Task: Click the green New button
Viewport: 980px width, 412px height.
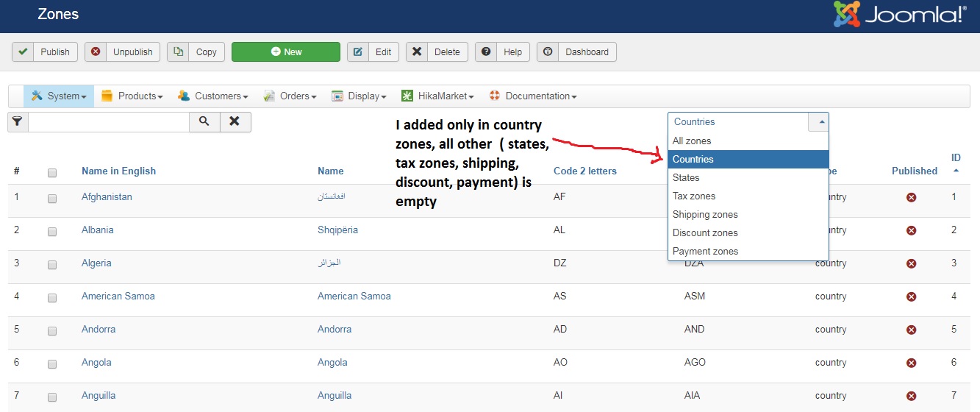Action: pos(286,51)
